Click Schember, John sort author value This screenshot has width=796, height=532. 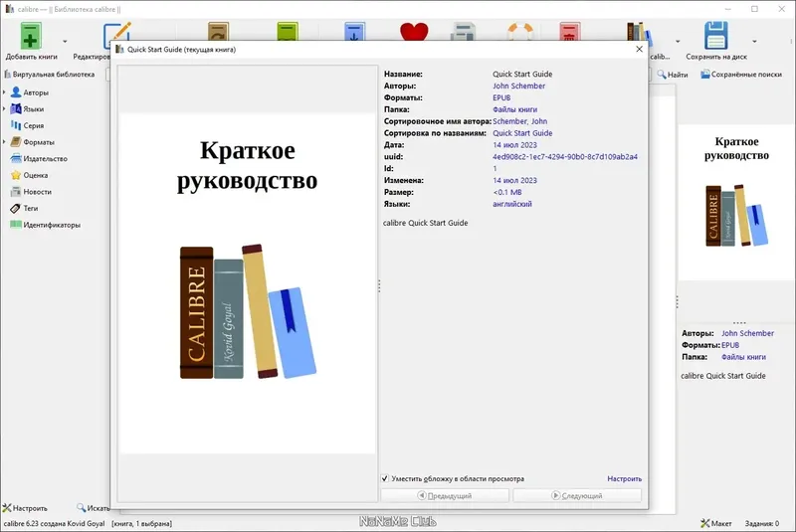(519, 121)
